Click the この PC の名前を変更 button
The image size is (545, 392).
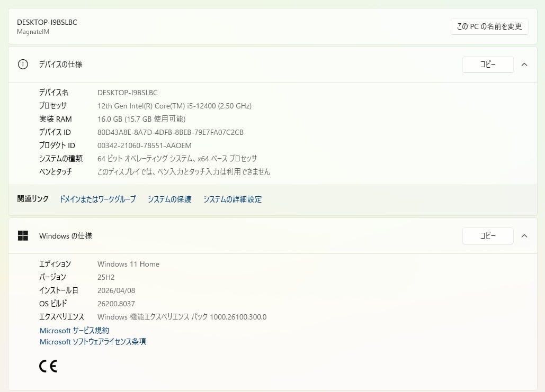click(x=489, y=26)
